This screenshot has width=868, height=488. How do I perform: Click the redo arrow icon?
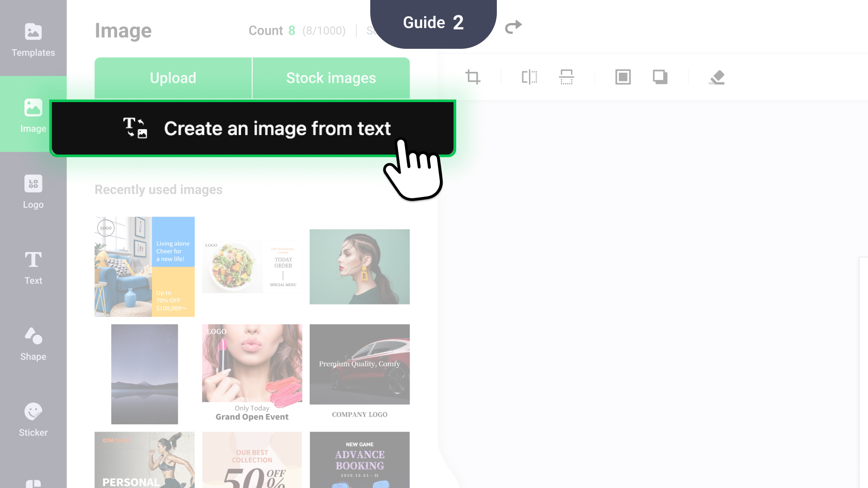[513, 27]
